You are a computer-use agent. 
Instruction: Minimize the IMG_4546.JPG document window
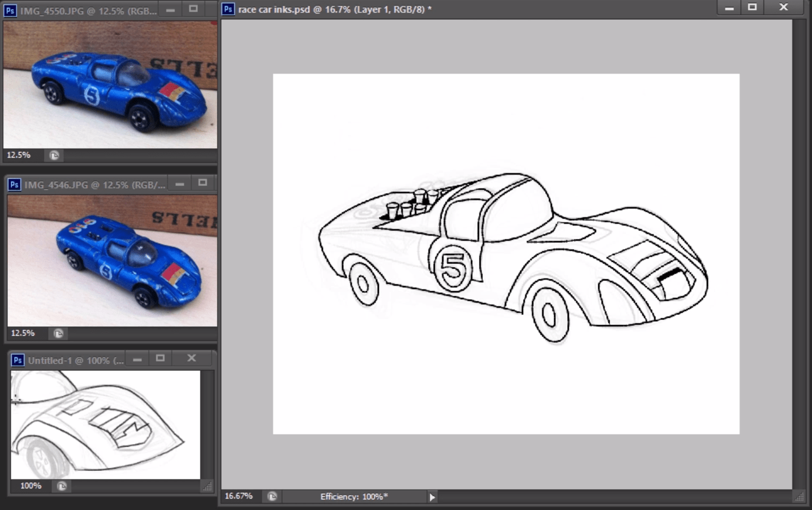click(x=180, y=183)
